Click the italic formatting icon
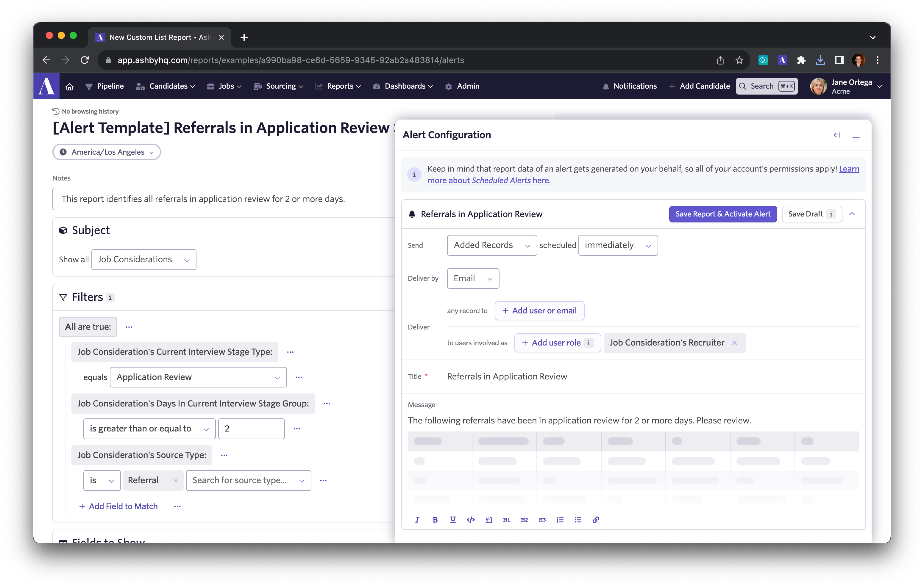 [x=417, y=519]
